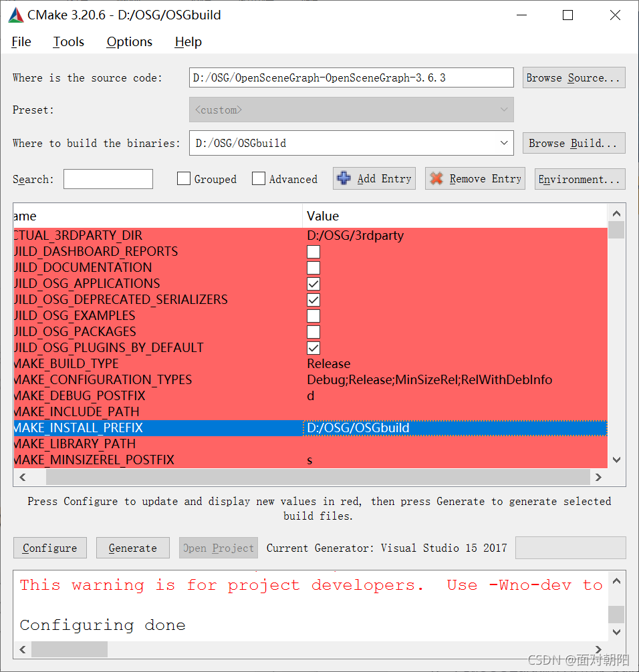The image size is (639, 672).
Task: Click variable list scroll up arrow
Action: pyautogui.click(x=616, y=213)
